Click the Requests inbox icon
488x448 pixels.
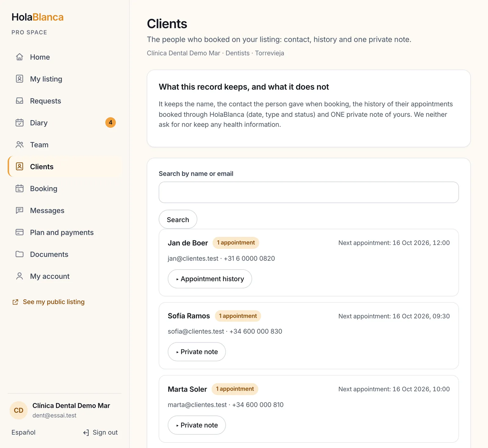tap(20, 101)
